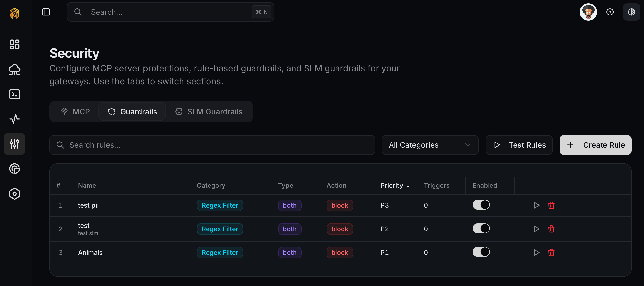Image resolution: width=644 pixels, height=286 pixels.
Task: Click the Type column header
Action: coord(285,185)
